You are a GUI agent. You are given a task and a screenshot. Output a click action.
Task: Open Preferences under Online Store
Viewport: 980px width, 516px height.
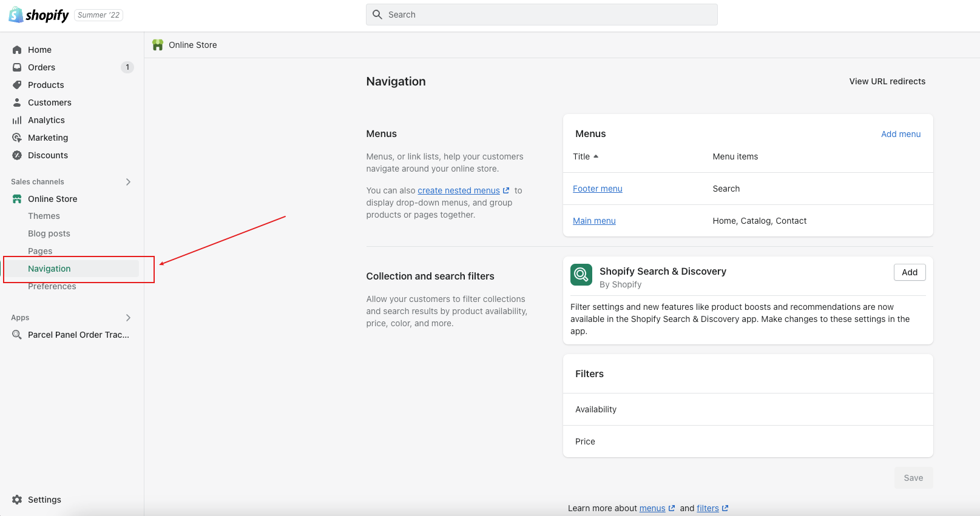coord(52,286)
